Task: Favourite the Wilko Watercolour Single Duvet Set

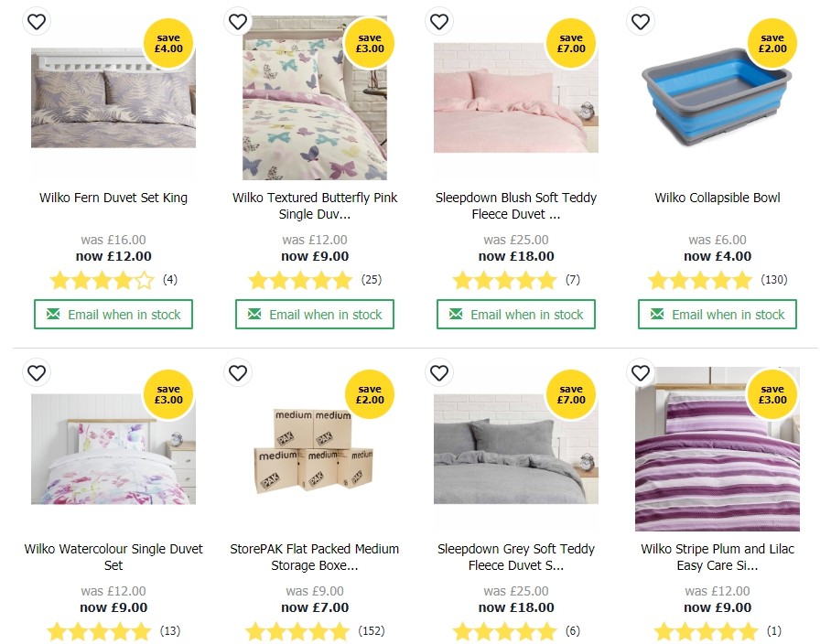Action: [x=37, y=372]
